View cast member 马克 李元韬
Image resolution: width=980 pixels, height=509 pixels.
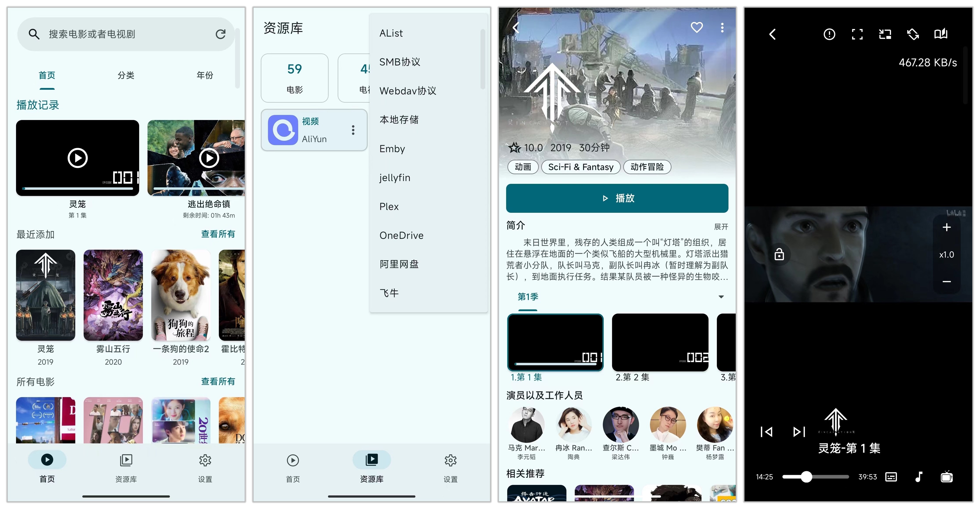tap(527, 434)
